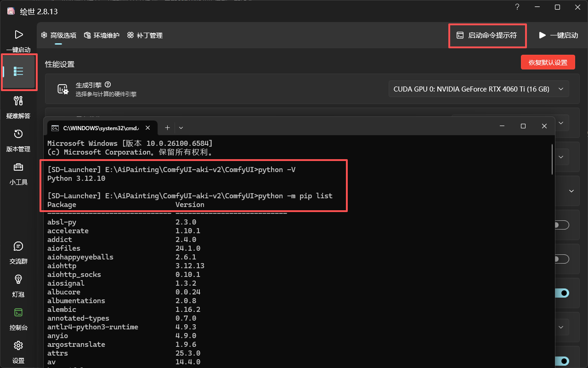Switch to the 补丁管理 tab
Image resolution: width=588 pixels, height=368 pixels.
click(x=145, y=35)
